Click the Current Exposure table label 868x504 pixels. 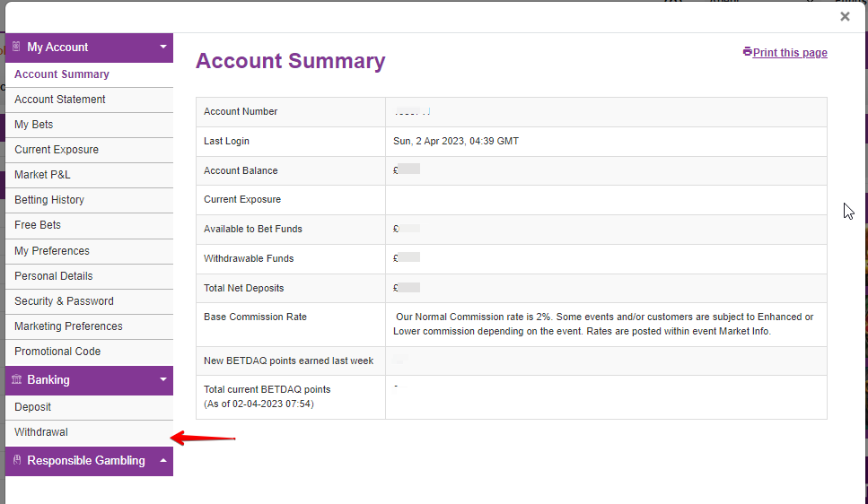point(242,200)
